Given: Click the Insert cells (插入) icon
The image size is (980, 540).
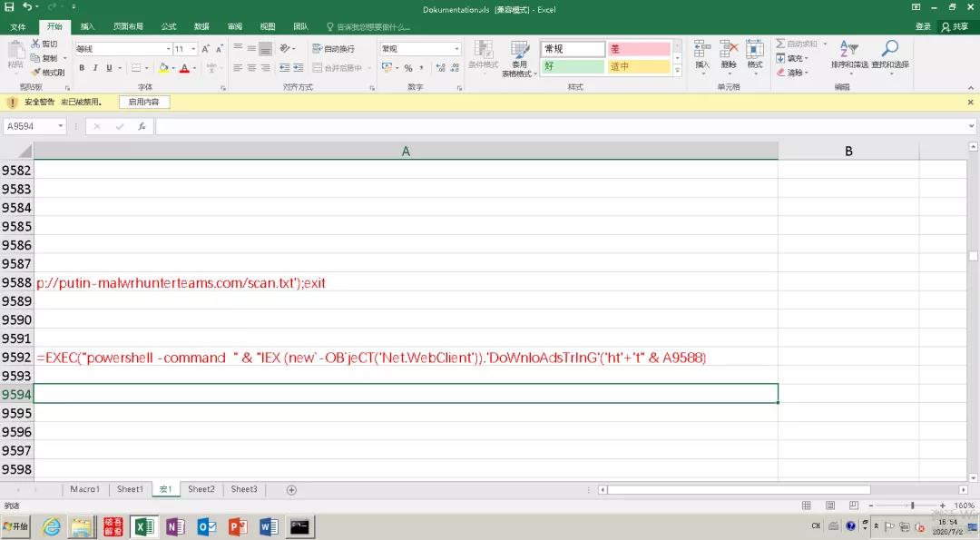Looking at the screenshot, I should click(x=701, y=49).
